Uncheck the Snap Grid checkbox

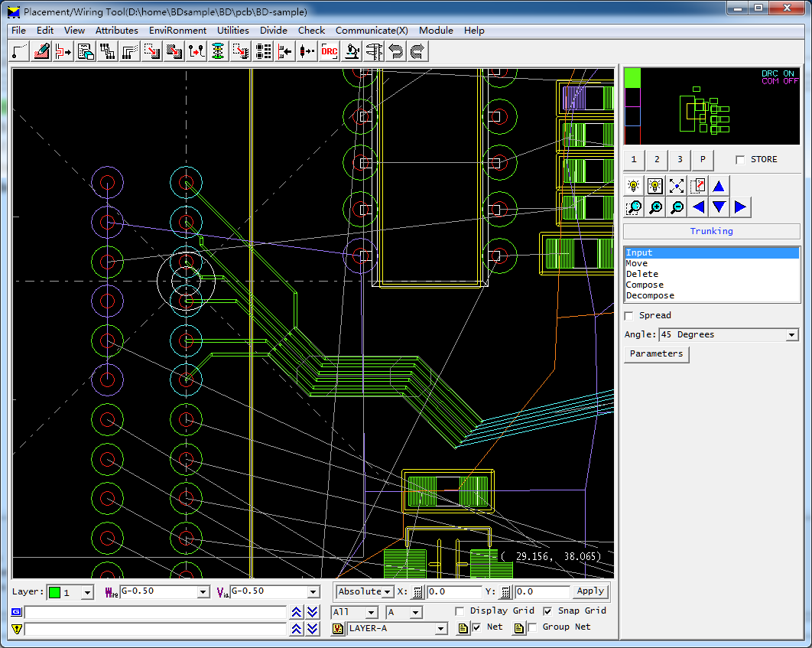(x=547, y=611)
